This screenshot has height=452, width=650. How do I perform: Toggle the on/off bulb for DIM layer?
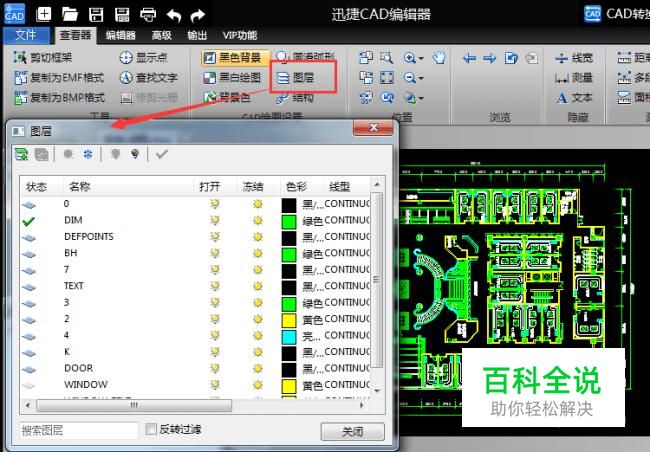tap(213, 220)
